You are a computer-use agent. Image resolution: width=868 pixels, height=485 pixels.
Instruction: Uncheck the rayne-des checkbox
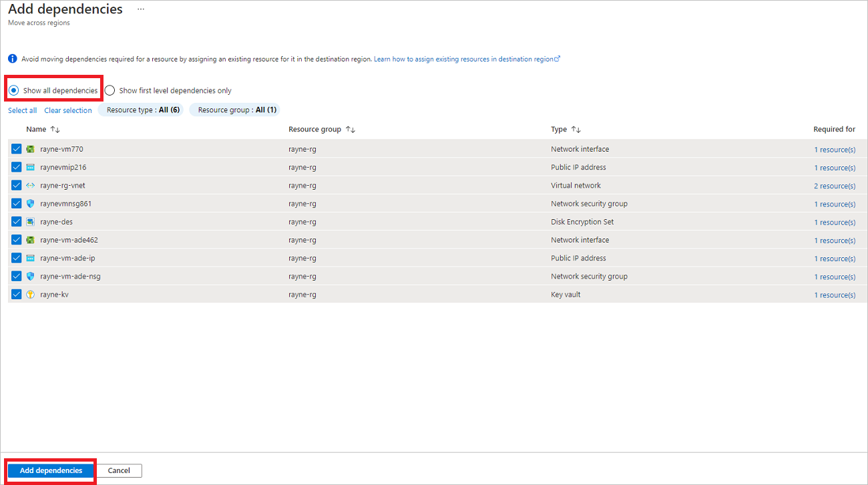point(17,222)
